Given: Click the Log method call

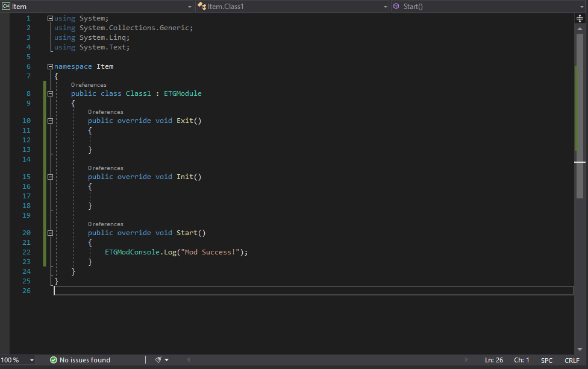Looking at the screenshot, I should point(170,252).
